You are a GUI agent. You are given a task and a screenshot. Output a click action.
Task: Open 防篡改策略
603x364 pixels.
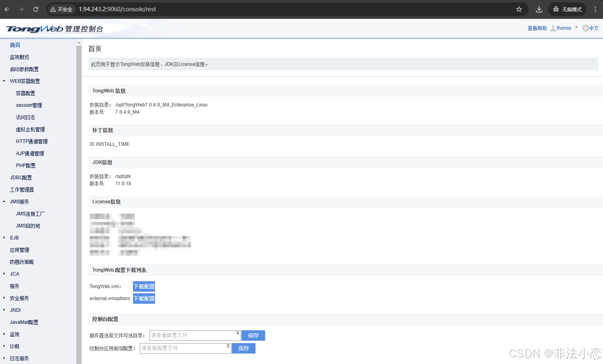click(22, 262)
